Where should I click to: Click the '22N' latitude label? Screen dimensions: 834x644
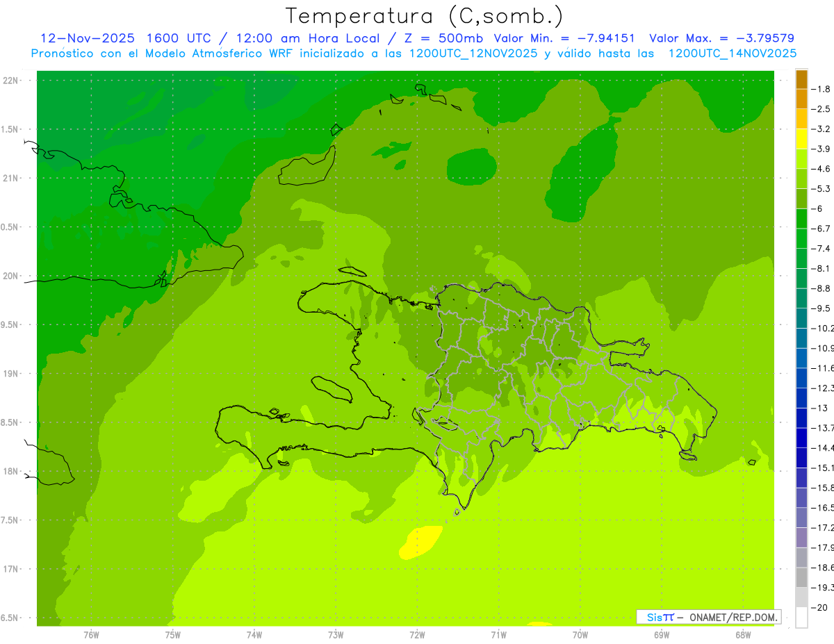[x=10, y=80]
